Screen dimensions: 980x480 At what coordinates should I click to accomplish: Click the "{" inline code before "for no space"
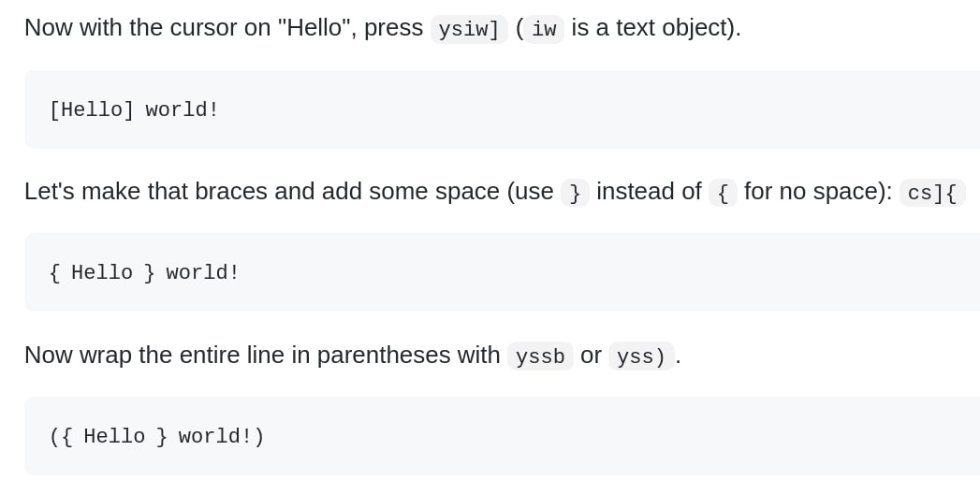coord(723,193)
